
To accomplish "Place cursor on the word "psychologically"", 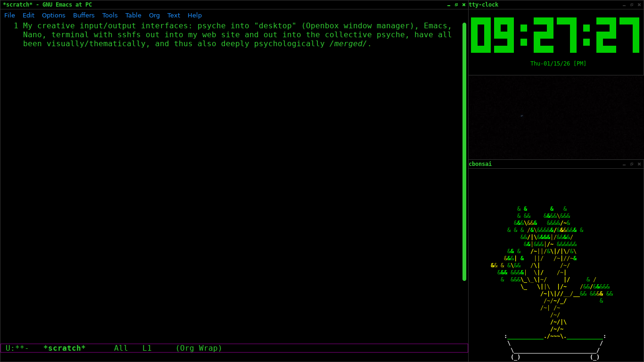I will point(289,44).
